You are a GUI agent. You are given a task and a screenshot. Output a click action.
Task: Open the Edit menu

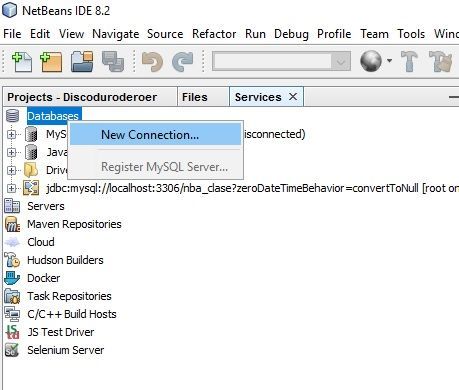pos(40,34)
